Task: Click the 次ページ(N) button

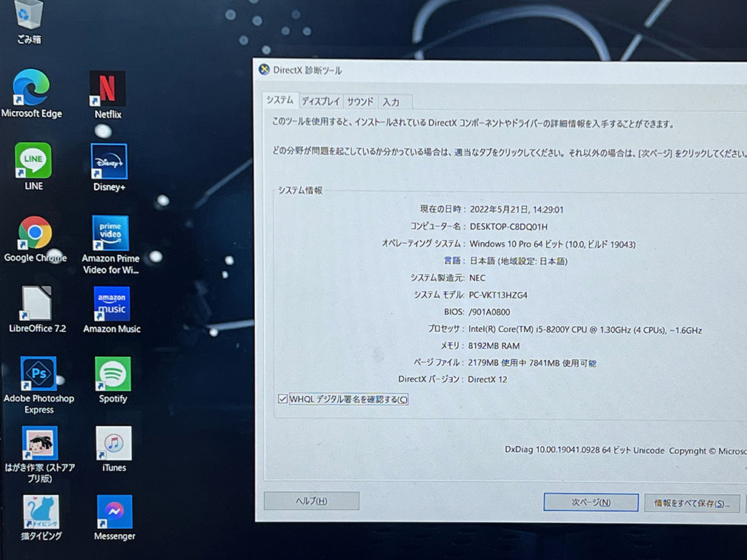Action: pos(591,502)
